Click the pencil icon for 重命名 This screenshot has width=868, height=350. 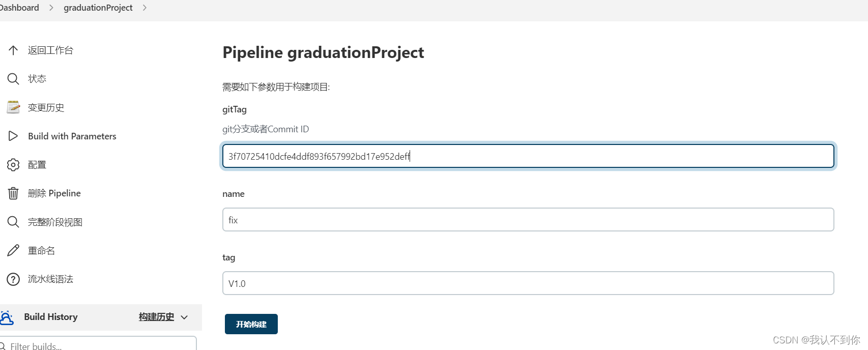pos(13,250)
